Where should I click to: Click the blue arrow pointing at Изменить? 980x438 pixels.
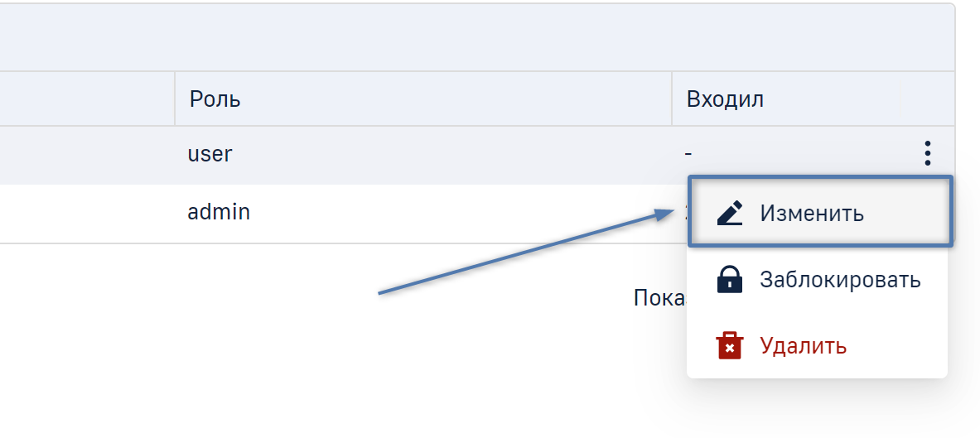(x=530, y=252)
